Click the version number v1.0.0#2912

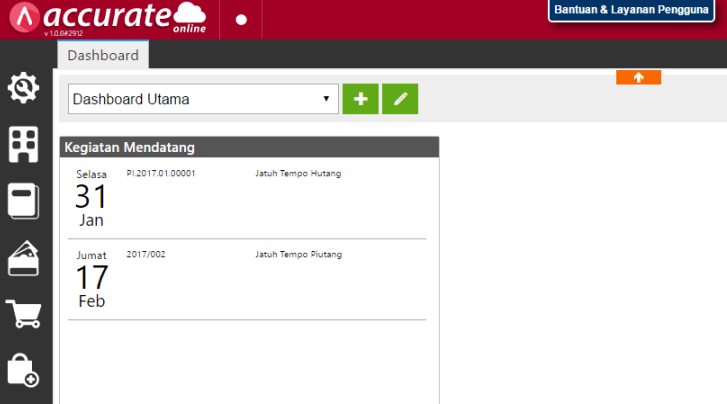[x=64, y=33]
